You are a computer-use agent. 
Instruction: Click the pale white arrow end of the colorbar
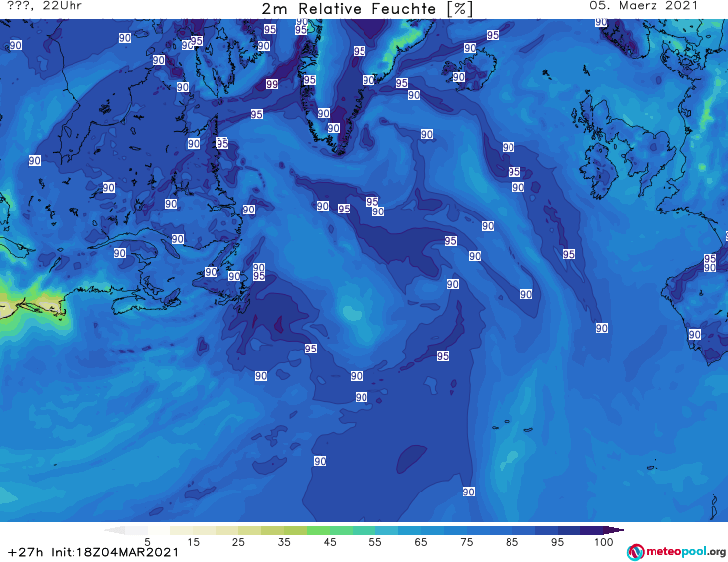point(114,530)
